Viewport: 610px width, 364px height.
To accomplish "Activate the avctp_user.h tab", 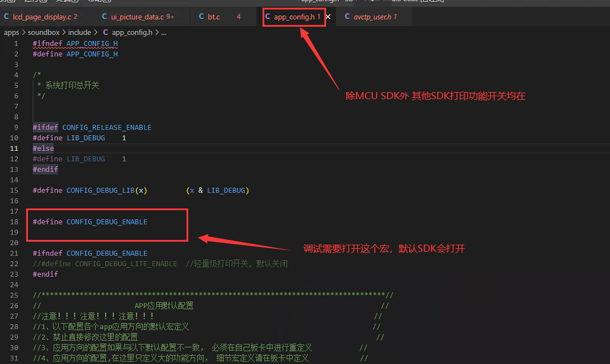I will pos(371,17).
